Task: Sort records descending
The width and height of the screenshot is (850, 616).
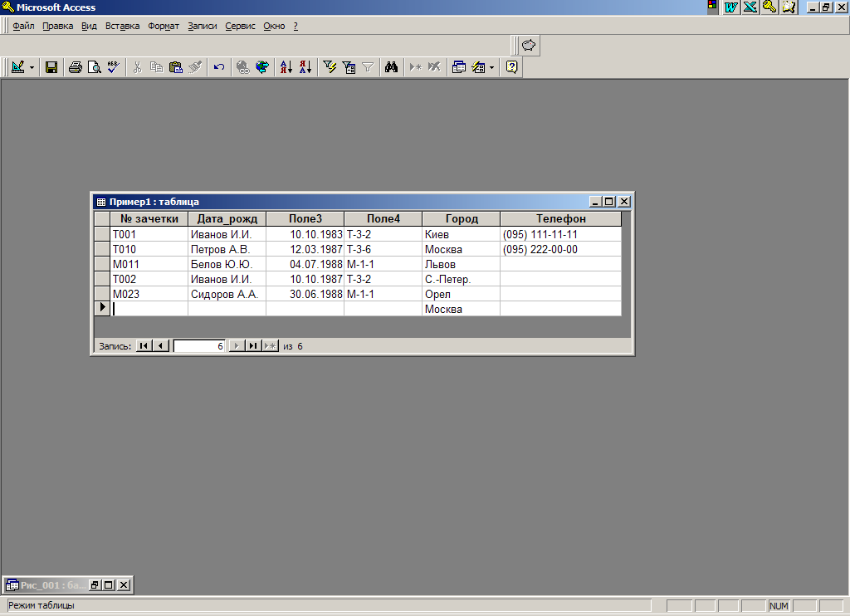Action: (305, 67)
